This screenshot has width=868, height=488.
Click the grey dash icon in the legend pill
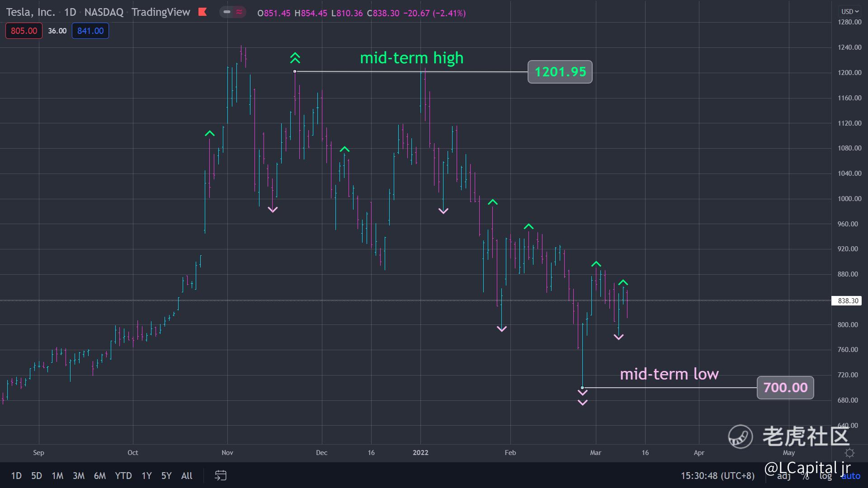(x=227, y=12)
